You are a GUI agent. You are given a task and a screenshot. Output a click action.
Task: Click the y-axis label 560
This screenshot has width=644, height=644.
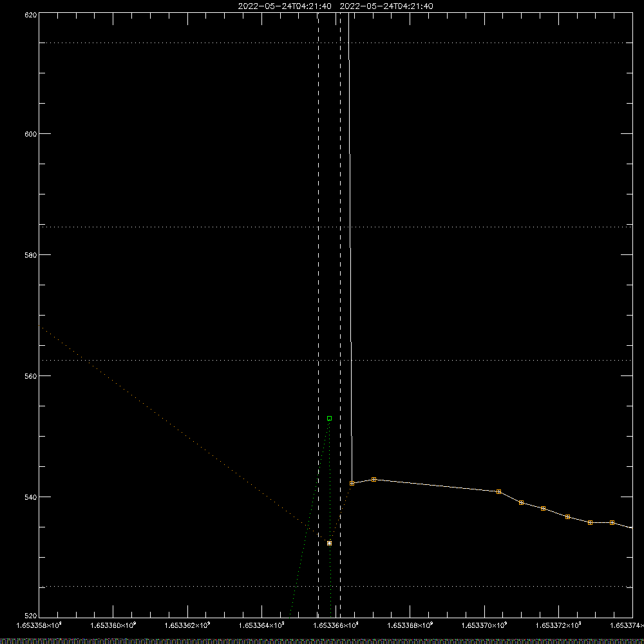click(x=31, y=376)
